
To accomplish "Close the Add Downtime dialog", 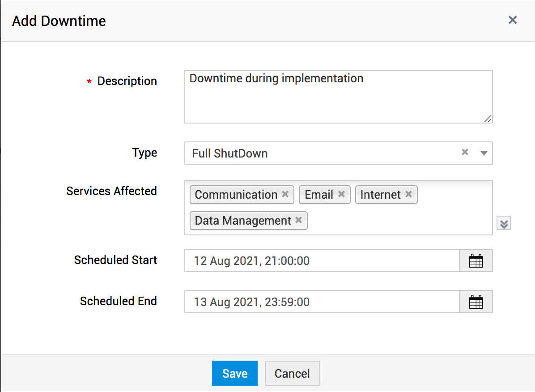I will pyautogui.click(x=513, y=20).
